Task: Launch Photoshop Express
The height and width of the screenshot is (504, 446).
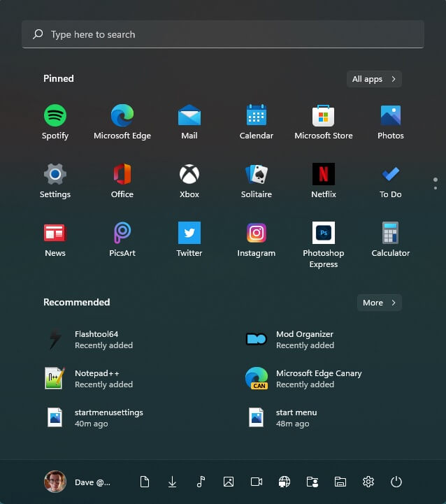Action: click(x=324, y=244)
